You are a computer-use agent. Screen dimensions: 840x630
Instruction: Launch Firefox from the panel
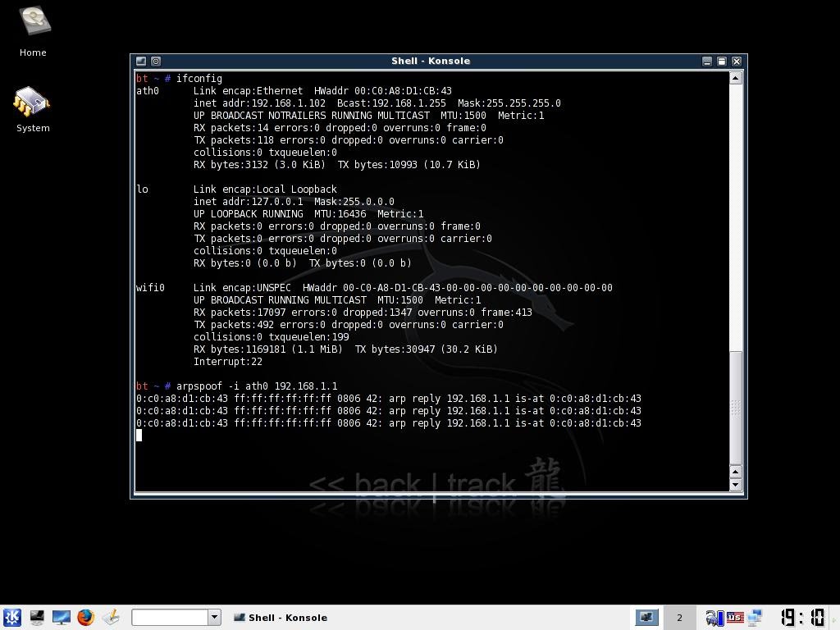[x=85, y=617]
